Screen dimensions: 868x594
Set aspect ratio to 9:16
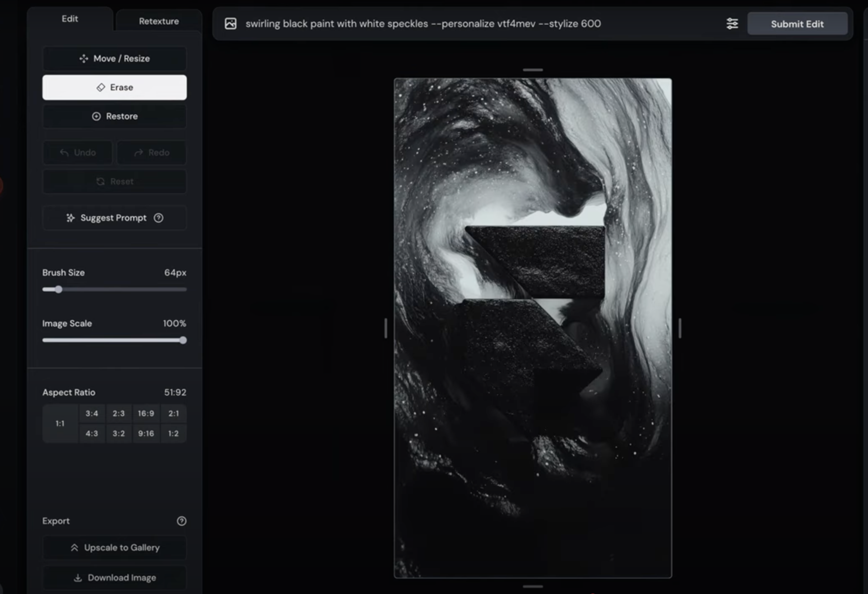146,434
